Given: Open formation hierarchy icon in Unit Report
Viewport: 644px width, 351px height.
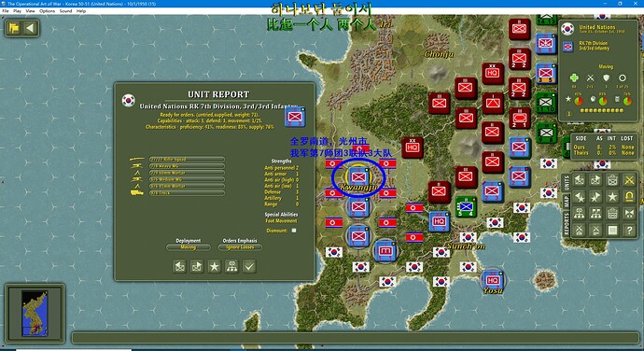Looking at the screenshot, I should [x=231, y=266].
